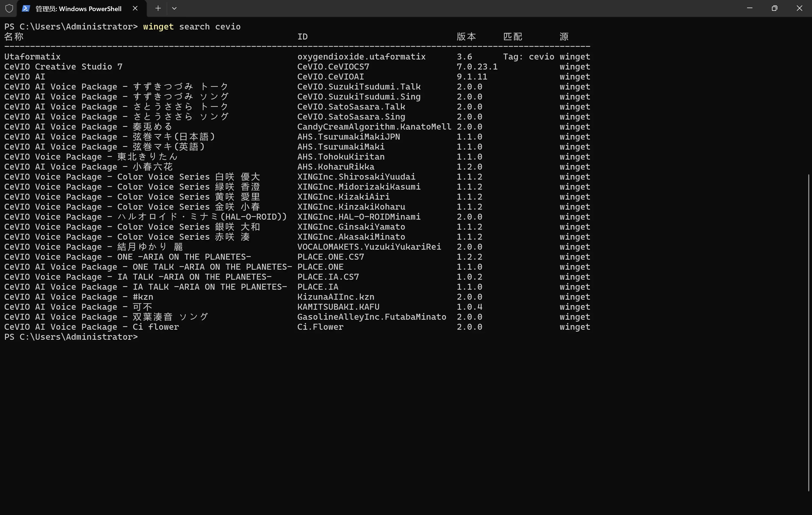The image size is (812, 515).
Task: Restore down the terminal window
Action: tap(774, 8)
